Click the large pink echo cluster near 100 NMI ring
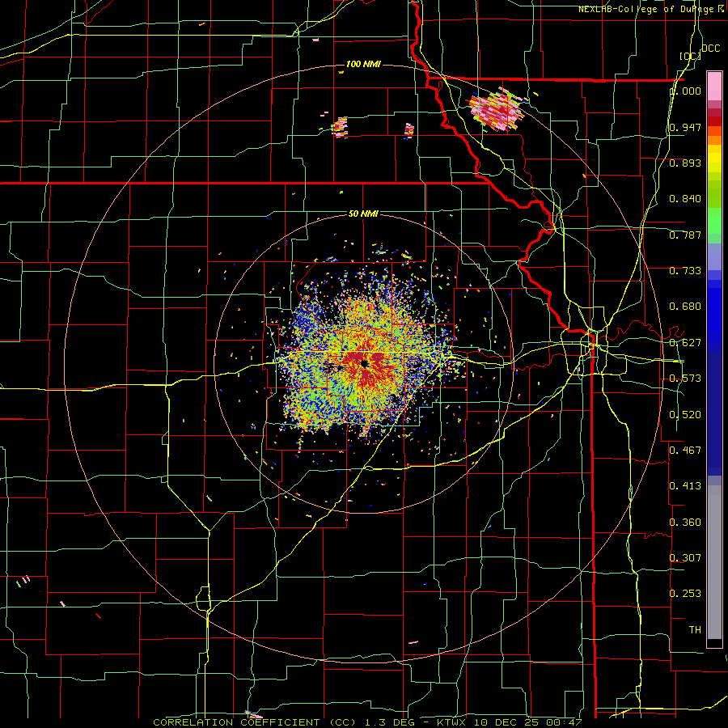This screenshot has width=728, height=728. [496, 109]
